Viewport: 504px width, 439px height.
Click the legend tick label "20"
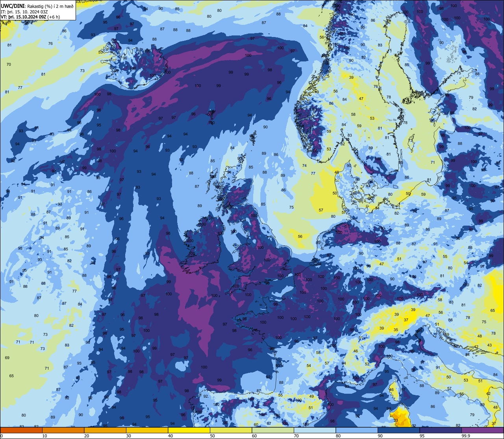click(x=87, y=436)
